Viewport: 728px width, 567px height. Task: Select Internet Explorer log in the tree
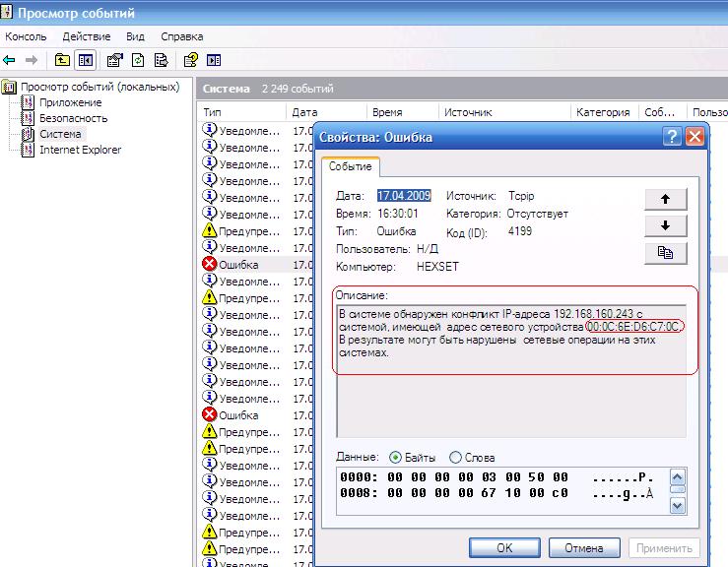coord(80,150)
